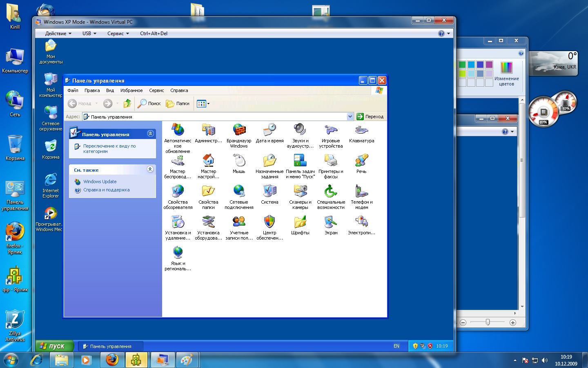Open Дата и время icon
The height and width of the screenshot is (368, 588).
click(269, 133)
